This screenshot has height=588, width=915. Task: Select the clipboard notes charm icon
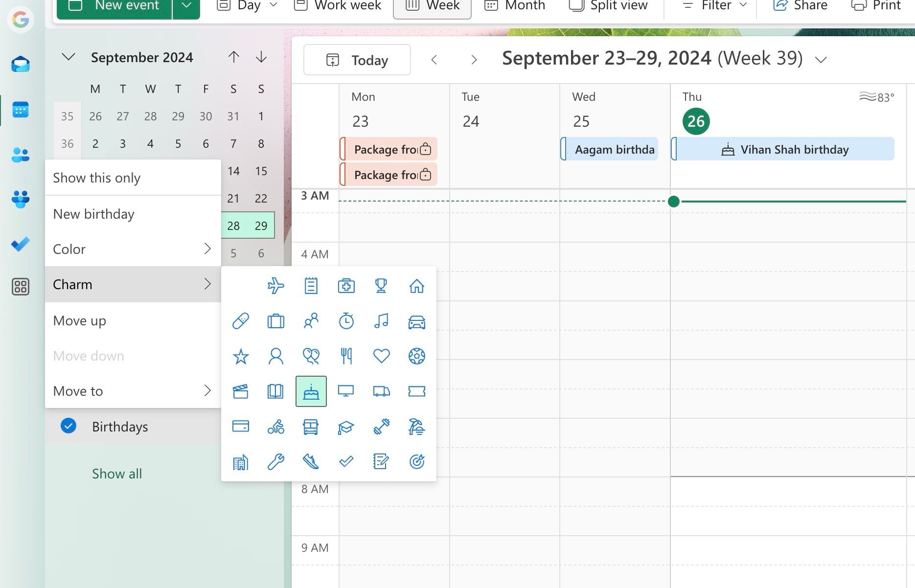[x=311, y=286]
